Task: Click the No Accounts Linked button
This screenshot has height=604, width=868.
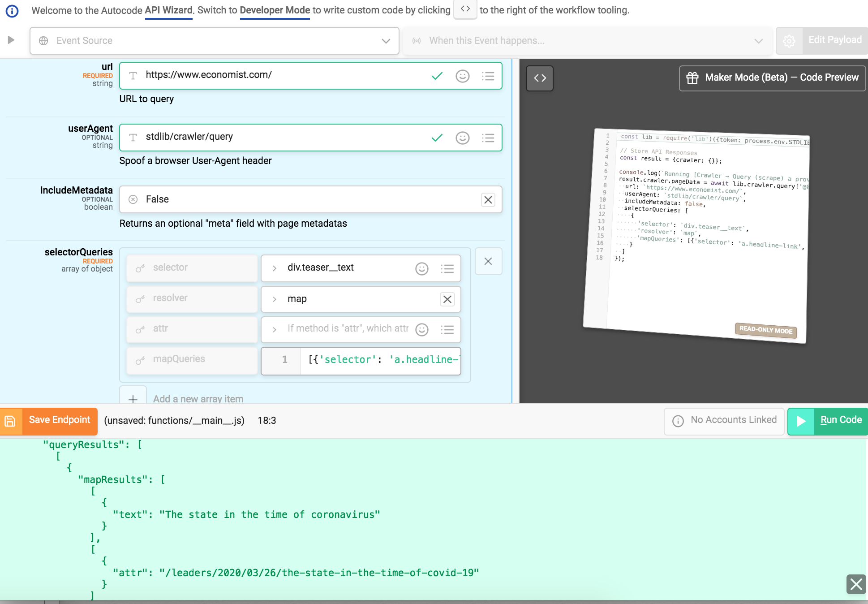Action: click(724, 421)
